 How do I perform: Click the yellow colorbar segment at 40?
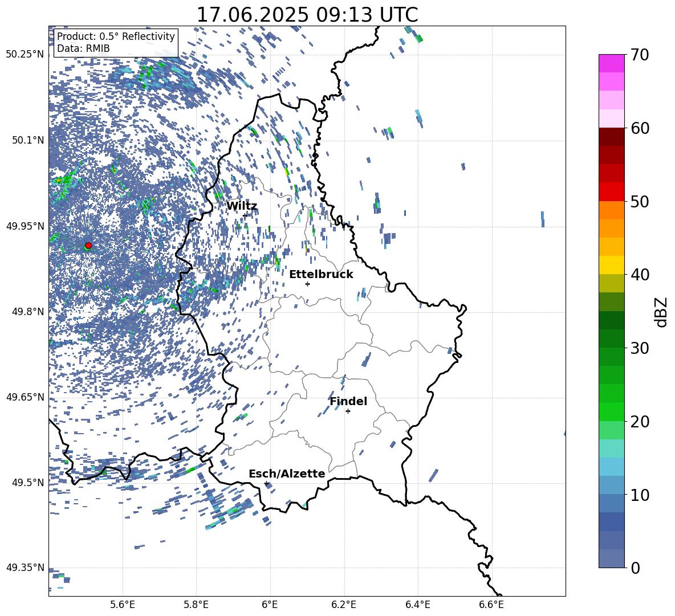tap(611, 266)
